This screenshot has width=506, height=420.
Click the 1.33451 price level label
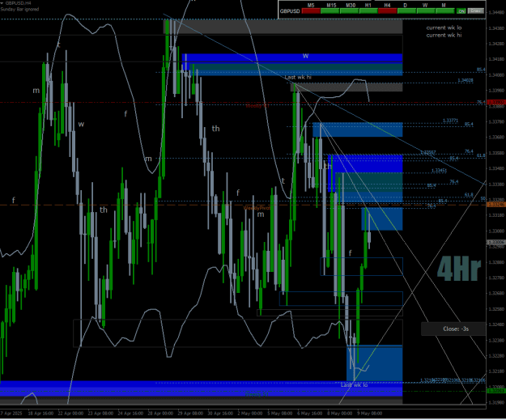pyautogui.click(x=439, y=171)
